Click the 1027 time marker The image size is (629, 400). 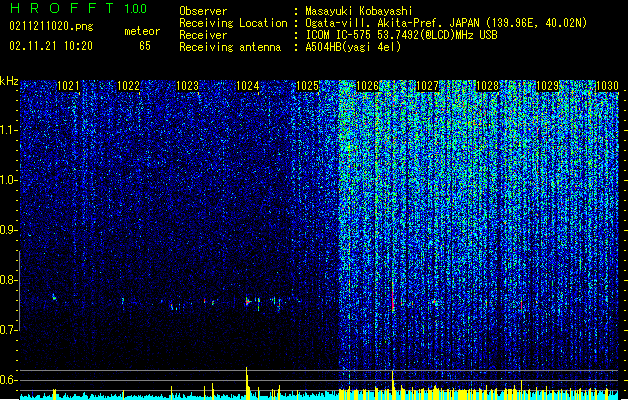(x=428, y=86)
